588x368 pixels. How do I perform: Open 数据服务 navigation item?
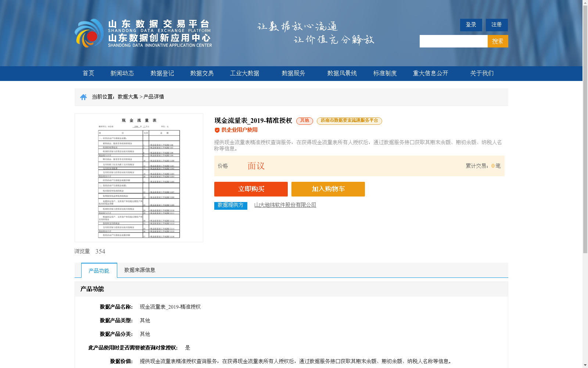(294, 73)
